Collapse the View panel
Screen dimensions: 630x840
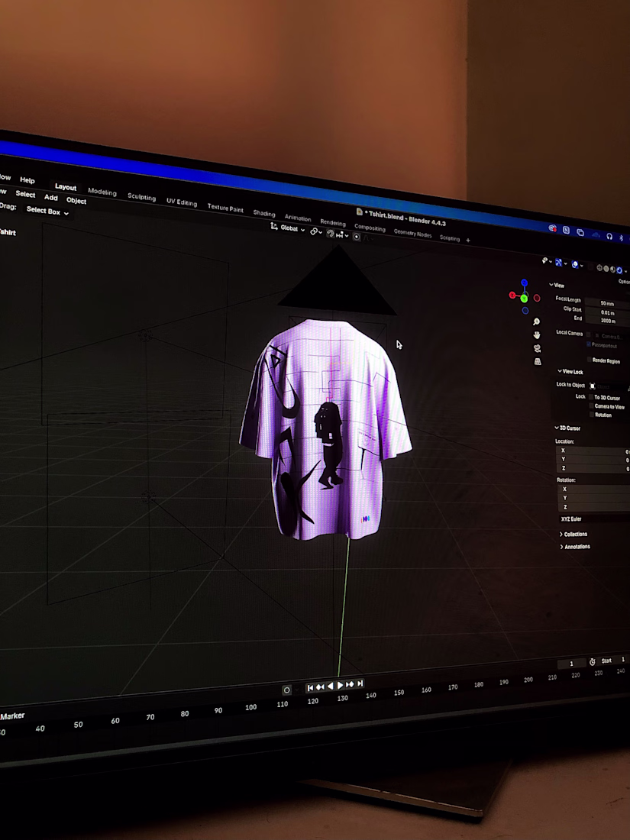click(x=557, y=285)
